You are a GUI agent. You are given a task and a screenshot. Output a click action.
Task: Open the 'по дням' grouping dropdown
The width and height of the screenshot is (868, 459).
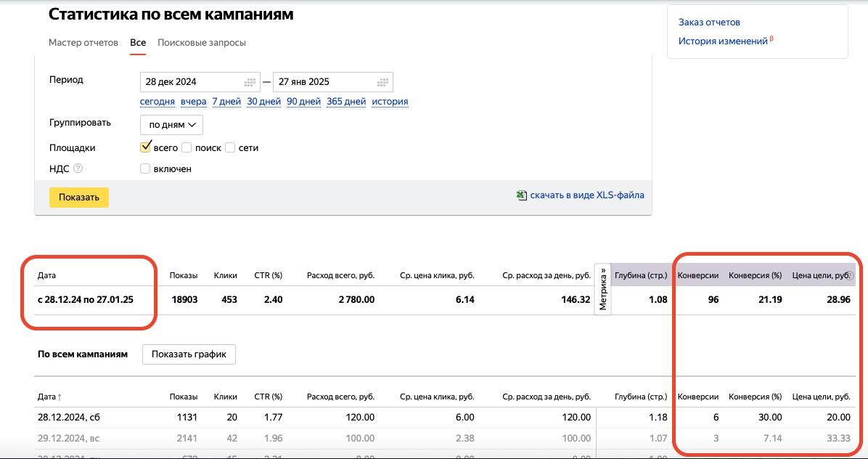click(x=172, y=125)
